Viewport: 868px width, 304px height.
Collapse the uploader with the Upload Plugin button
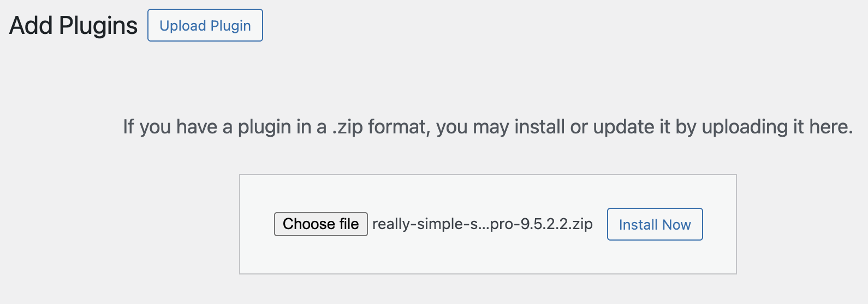[205, 25]
